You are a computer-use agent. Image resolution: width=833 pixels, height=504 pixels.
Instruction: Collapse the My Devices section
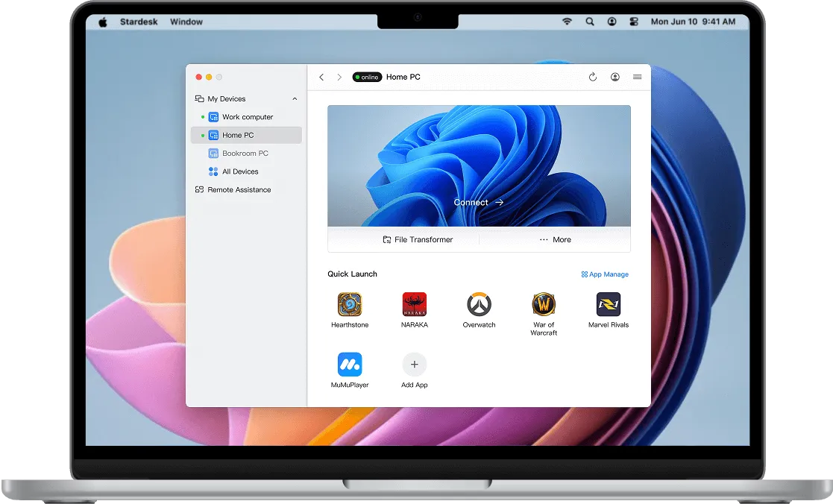[295, 98]
